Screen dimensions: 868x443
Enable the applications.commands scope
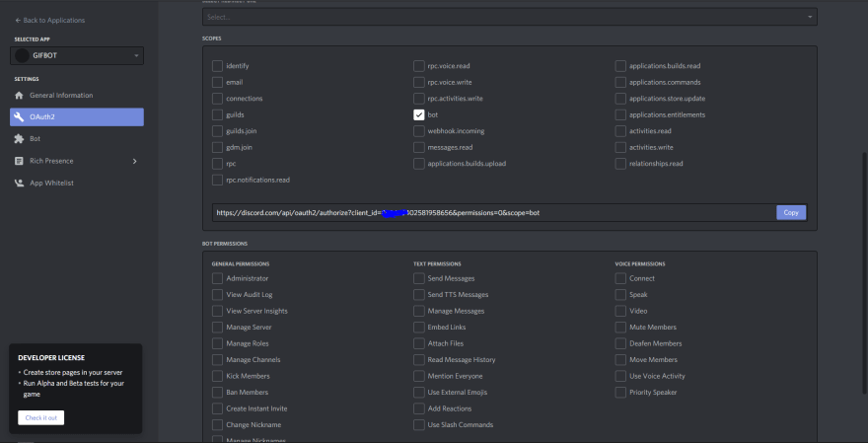(x=620, y=82)
